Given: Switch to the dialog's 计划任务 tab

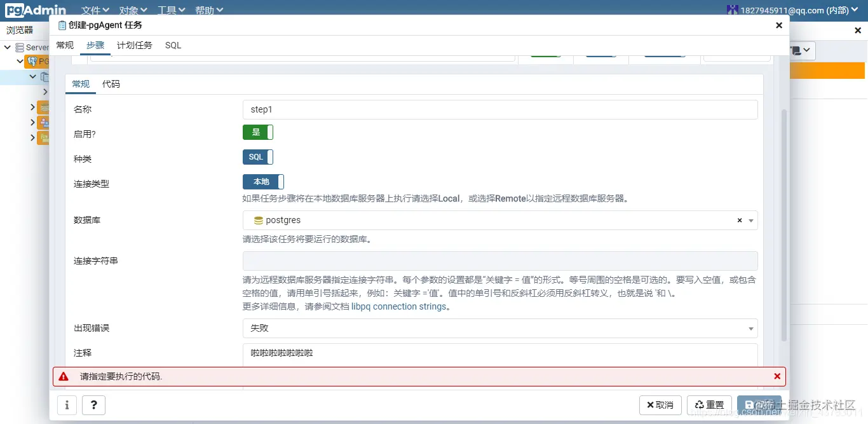Looking at the screenshot, I should point(135,45).
